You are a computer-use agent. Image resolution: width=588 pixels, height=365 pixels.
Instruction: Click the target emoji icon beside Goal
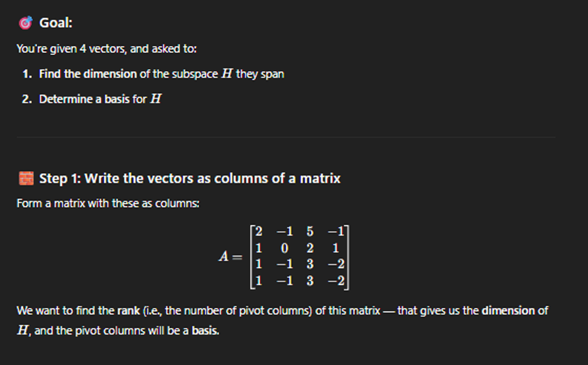point(26,23)
